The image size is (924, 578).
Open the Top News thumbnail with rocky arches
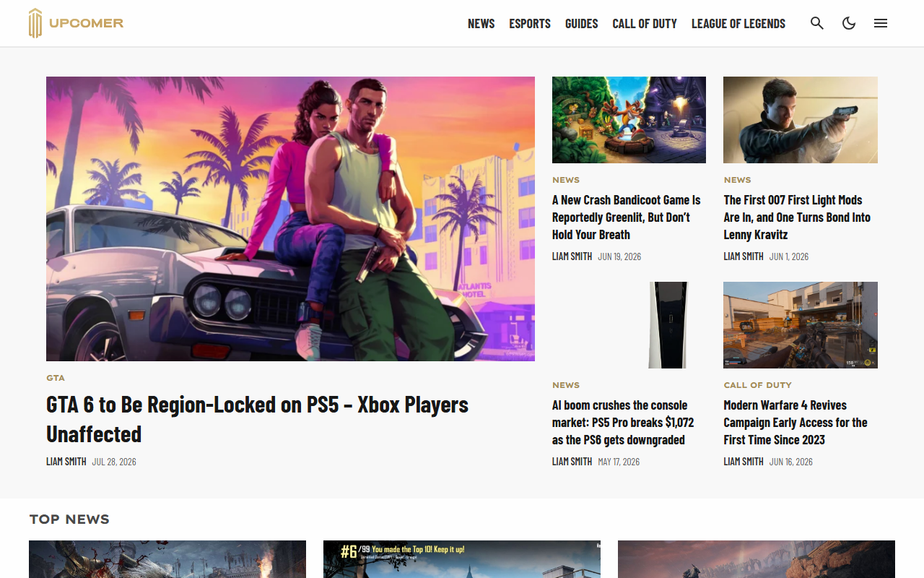(x=757, y=559)
